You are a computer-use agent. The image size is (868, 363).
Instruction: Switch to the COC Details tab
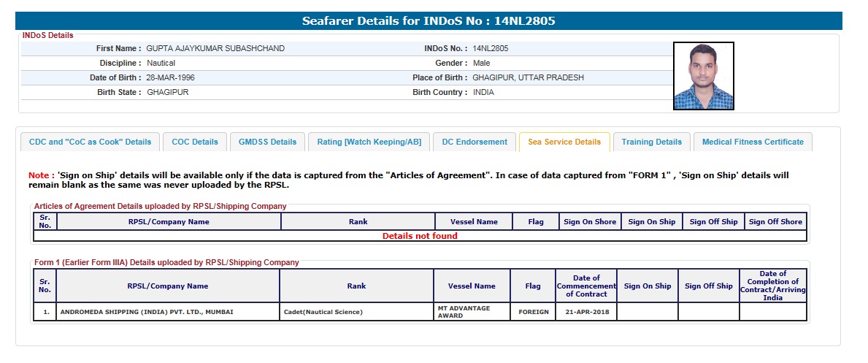(x=195, y=142)
